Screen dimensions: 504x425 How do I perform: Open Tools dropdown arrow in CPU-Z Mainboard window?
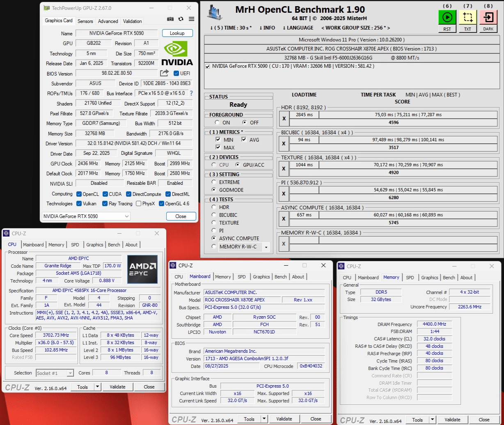pos(263,419)
